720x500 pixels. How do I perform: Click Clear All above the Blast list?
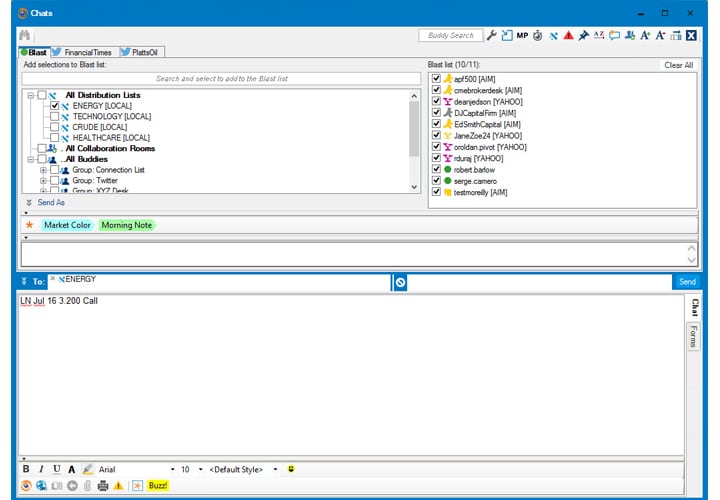pyautogui.click(x=678, y=65)
